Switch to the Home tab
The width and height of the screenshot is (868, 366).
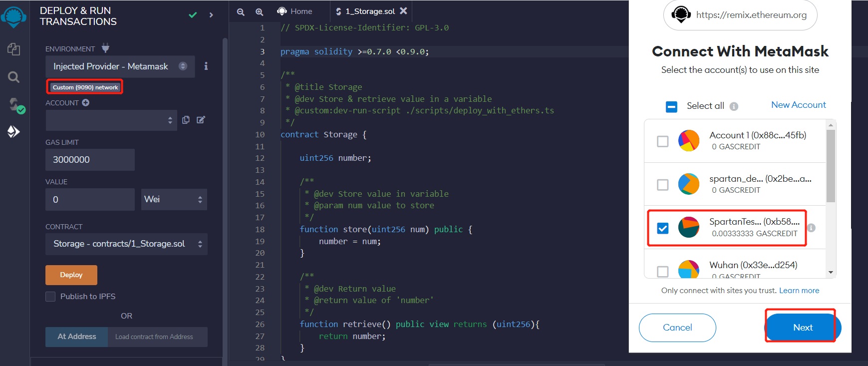(295, 11)
